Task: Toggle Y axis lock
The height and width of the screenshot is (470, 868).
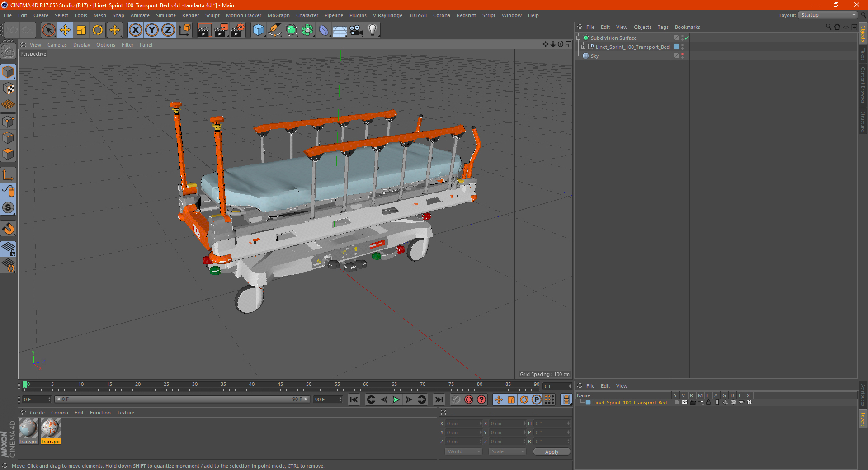Action: coord(152,30)
